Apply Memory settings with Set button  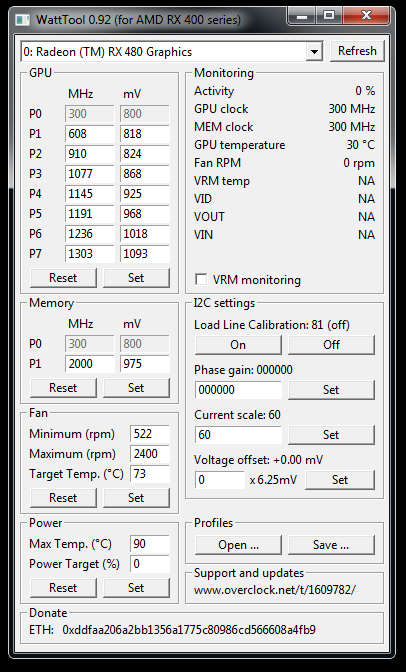(x=136, y=388)
